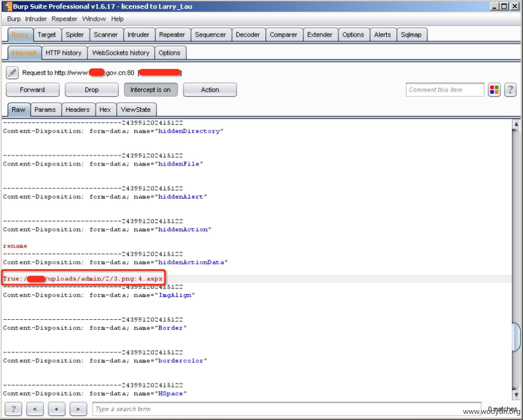Drop the intercepted request
Image resolution: width=523 pixels, height=420 pixels.
coord(92,90)
